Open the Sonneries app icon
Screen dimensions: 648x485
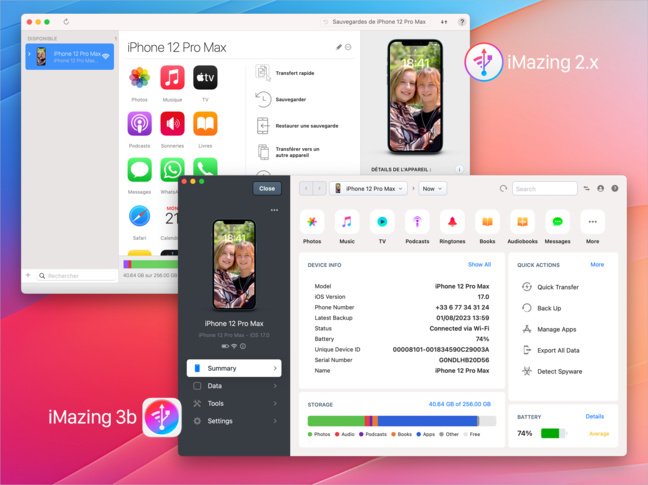(172, 124)
